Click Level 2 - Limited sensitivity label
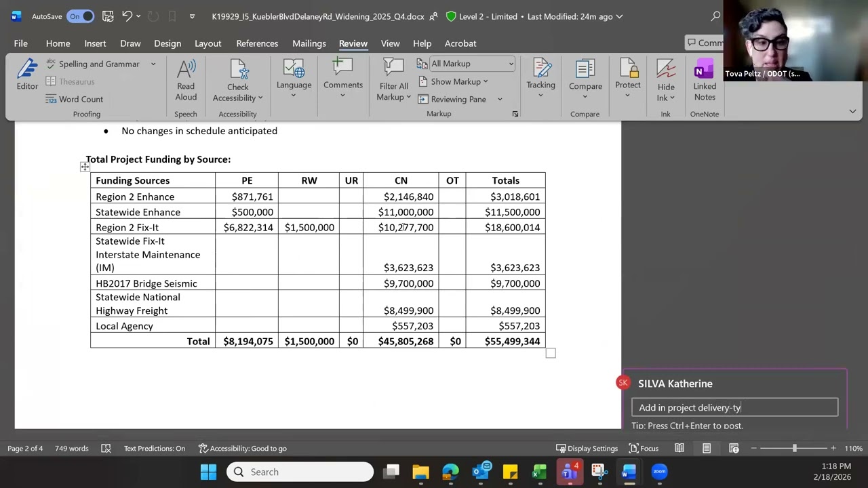The height and width of the screenshot is (488, 868). [482, 16]
